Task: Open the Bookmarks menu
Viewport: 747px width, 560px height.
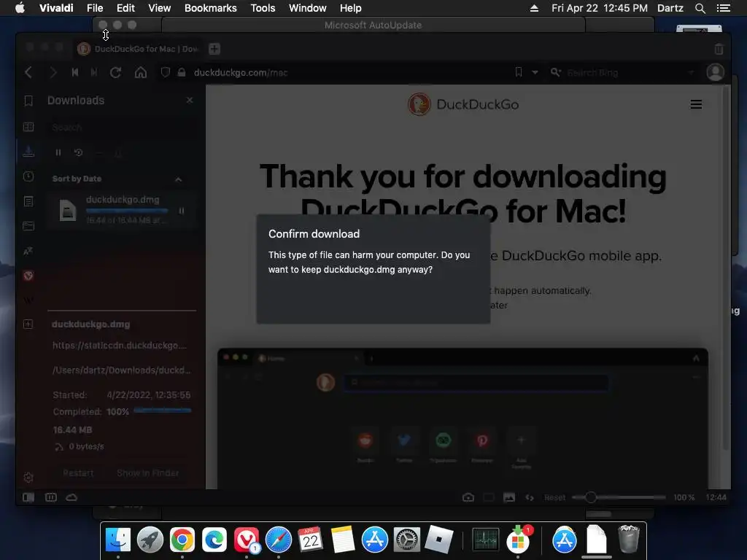Action: (211, 8)
